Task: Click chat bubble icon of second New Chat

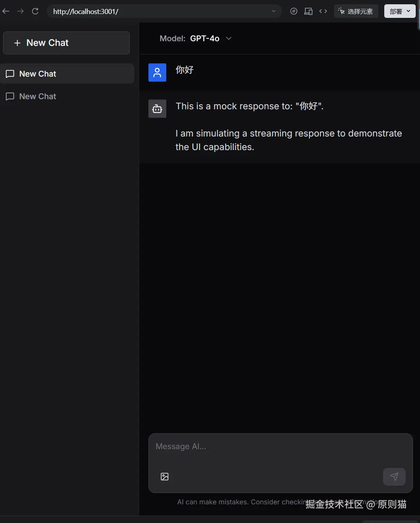Action: tap(10, 96)
